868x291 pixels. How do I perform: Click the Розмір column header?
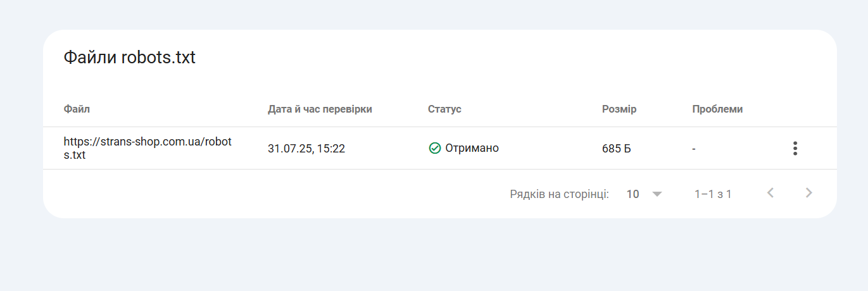619,109
